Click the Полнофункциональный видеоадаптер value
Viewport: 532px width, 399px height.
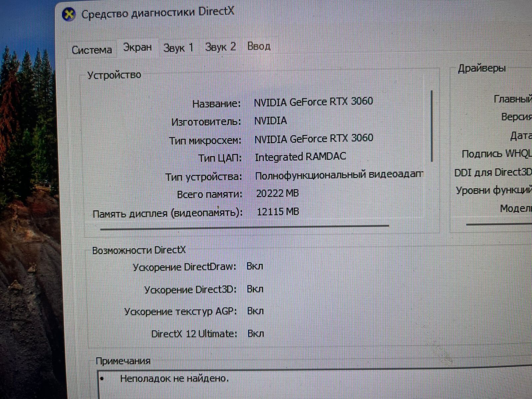coord(339,175)
